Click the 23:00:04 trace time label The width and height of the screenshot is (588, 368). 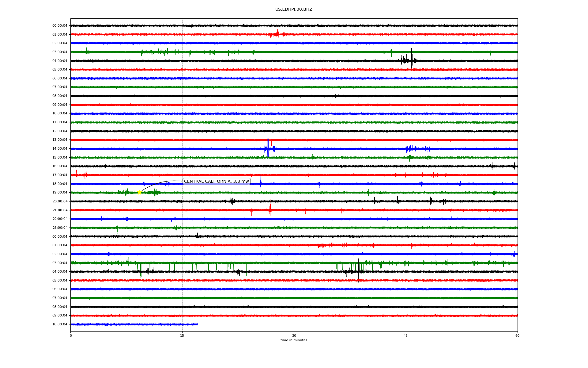tap(60, 228)
